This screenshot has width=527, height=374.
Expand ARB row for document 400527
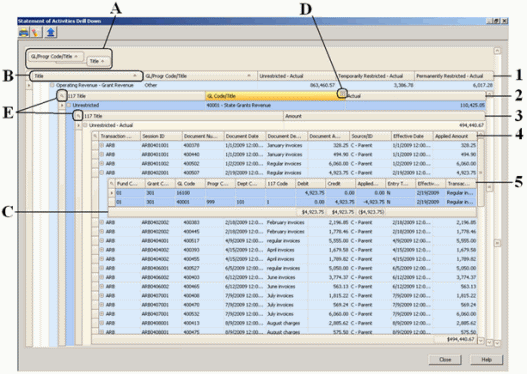102,268
